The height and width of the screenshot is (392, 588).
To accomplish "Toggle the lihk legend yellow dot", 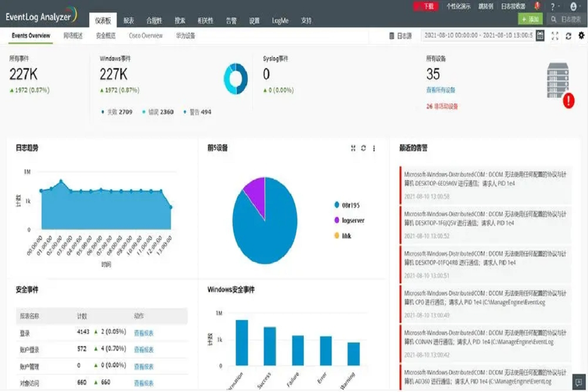I will click(337, 236).
